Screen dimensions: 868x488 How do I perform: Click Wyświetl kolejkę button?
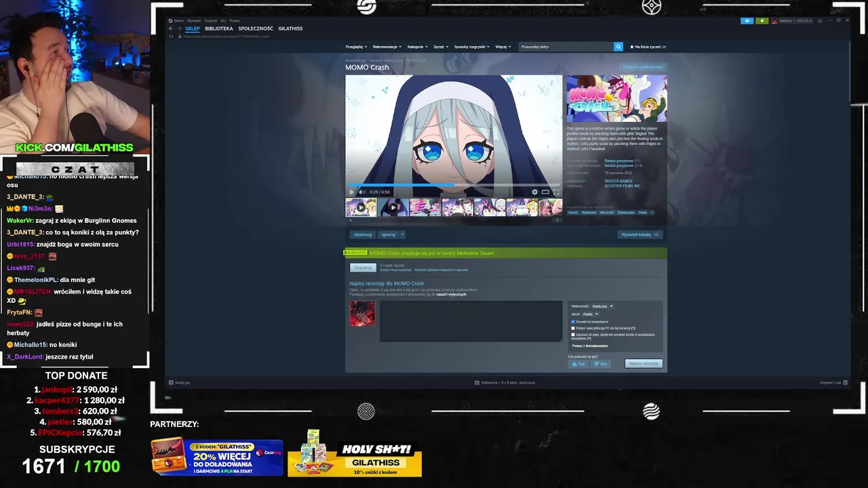(640, 235)
